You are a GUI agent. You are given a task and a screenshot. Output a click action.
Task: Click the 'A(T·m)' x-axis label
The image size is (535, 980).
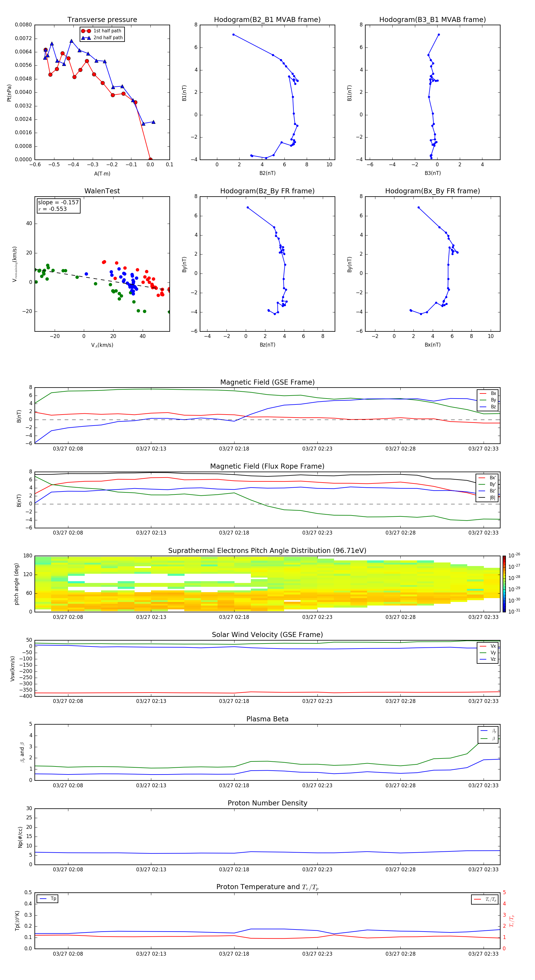(102, 173)
